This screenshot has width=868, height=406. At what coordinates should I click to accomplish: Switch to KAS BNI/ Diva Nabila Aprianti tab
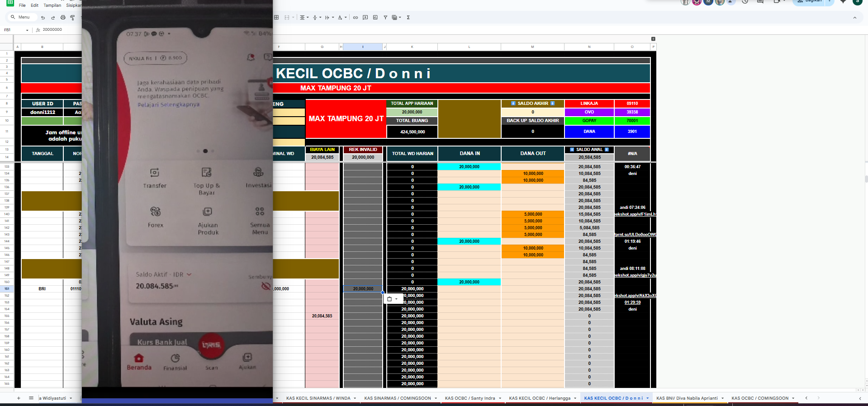687,398
